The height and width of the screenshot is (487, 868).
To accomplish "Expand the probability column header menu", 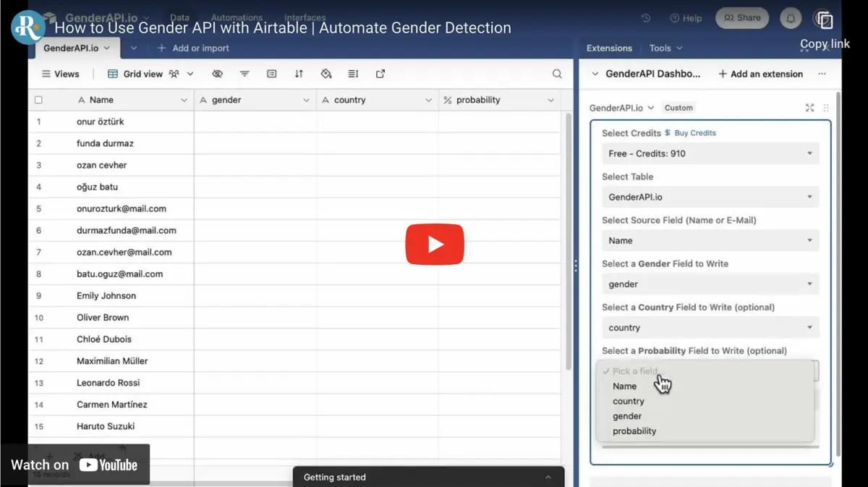I will coord(550,101).
